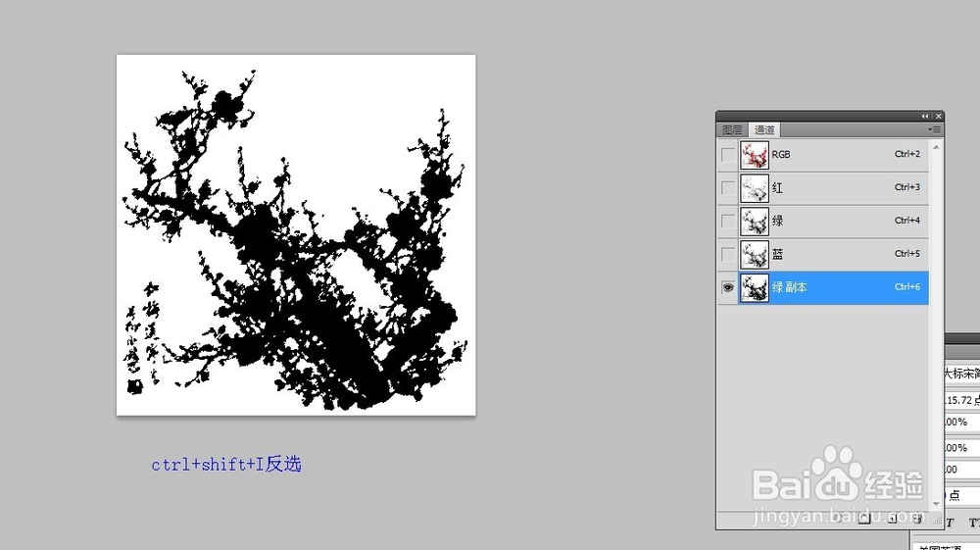Select the 通道 tab

763,130
